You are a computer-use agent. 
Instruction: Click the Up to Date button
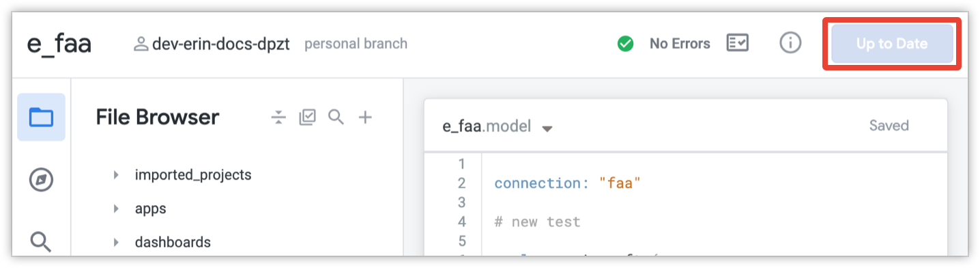[892, 44]
